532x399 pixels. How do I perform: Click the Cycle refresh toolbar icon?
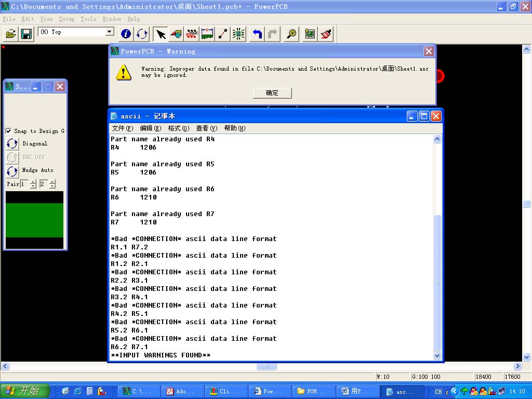(142, 34)
